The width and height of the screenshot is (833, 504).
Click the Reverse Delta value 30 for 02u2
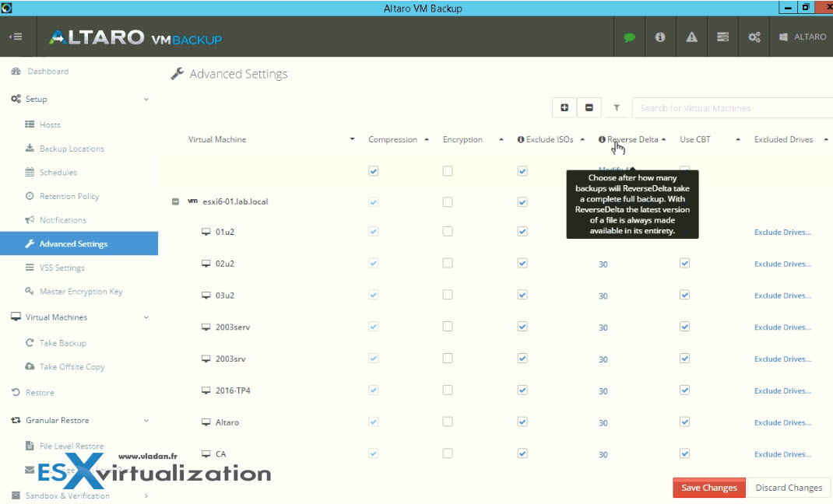(603, 264)
